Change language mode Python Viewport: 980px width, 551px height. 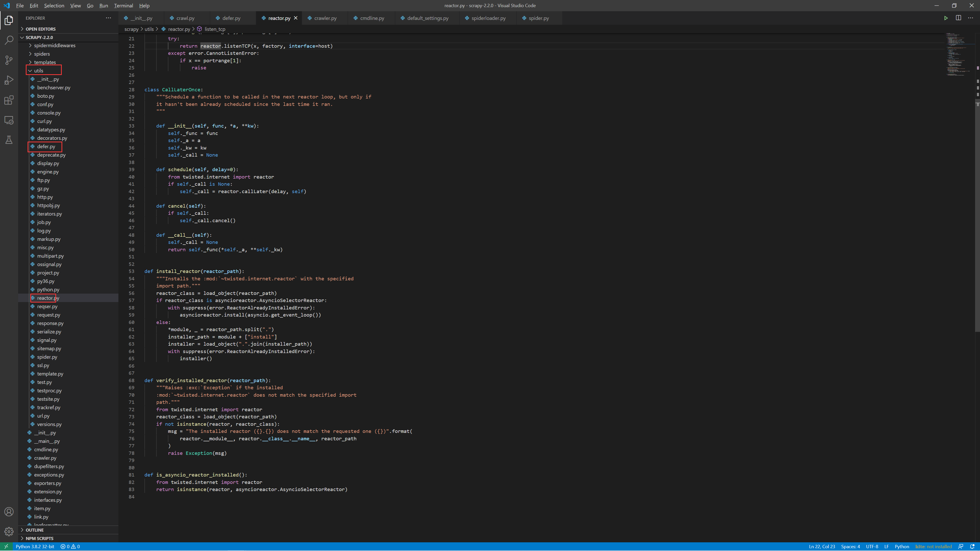click(902, 546)
